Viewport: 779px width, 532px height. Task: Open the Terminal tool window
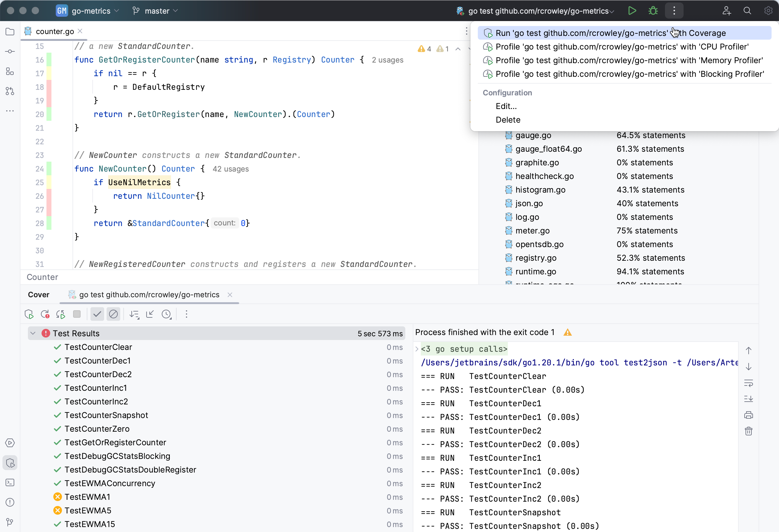point(10,482)
